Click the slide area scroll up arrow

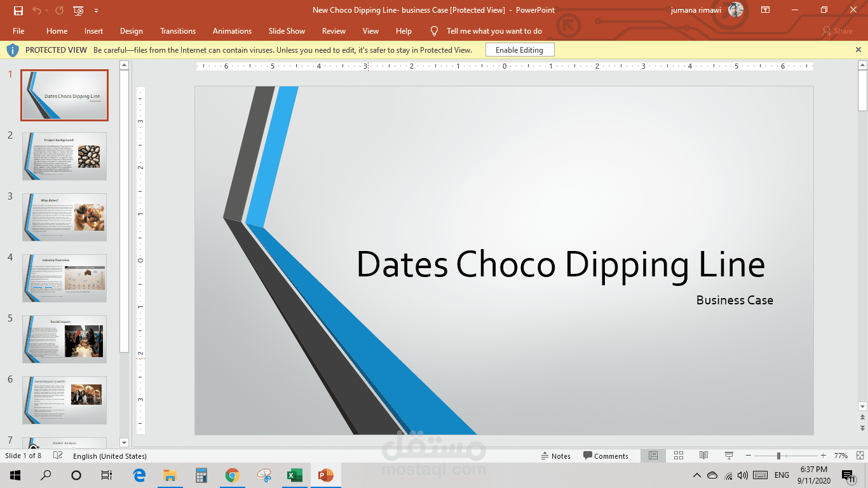pyautogui.click(x=862, y=65)
